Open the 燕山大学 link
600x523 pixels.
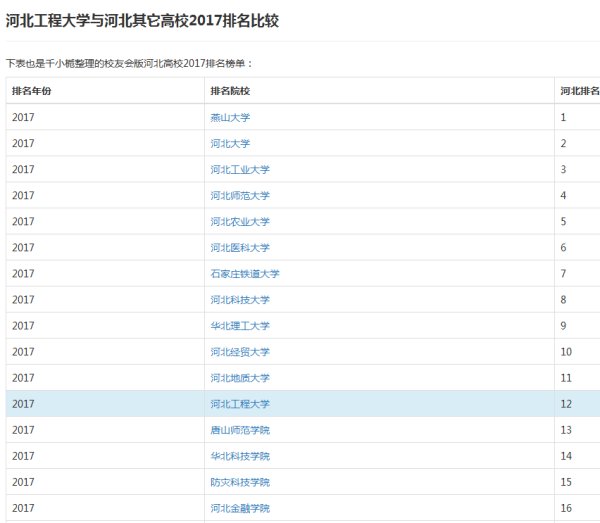tap(230, 117)
